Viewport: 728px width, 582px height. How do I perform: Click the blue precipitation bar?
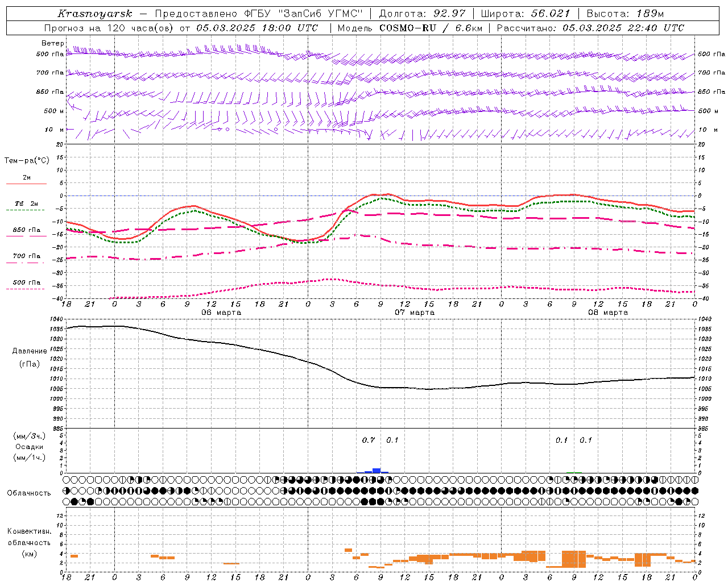click(x=376, y=471)
